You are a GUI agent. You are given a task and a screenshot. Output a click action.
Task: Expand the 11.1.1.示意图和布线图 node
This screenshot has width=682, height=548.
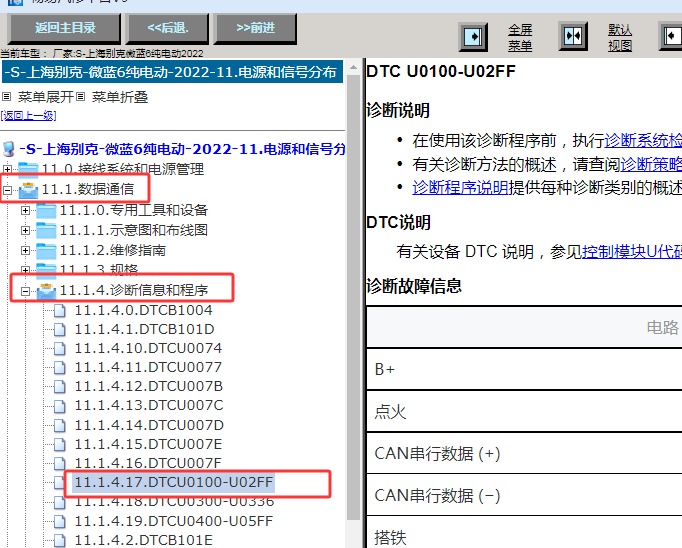pyautogui.click(x=25, y=230)
